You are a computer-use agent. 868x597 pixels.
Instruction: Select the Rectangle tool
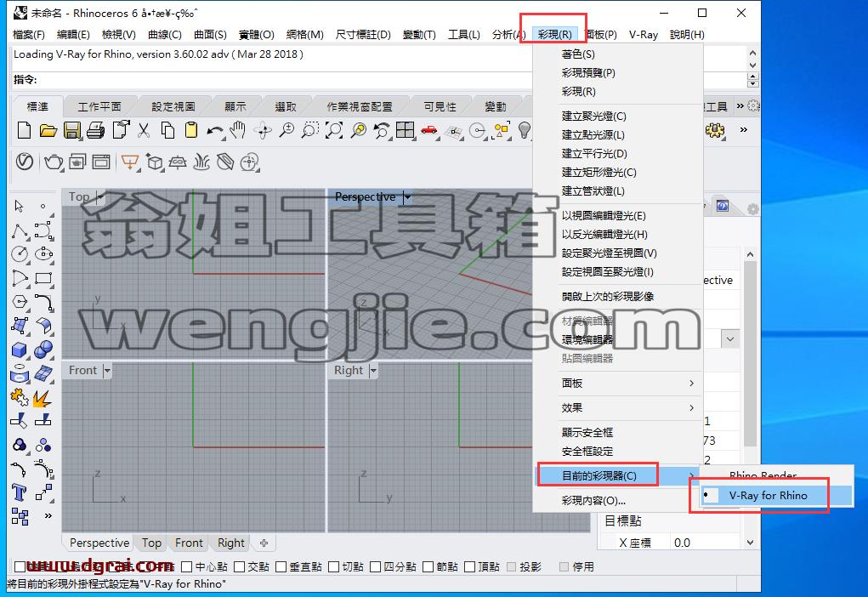pyautogui.click(x=43, y=278)
